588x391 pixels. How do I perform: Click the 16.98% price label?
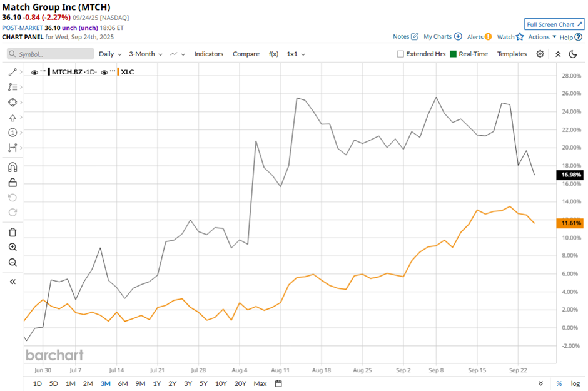tap(570, 175)
